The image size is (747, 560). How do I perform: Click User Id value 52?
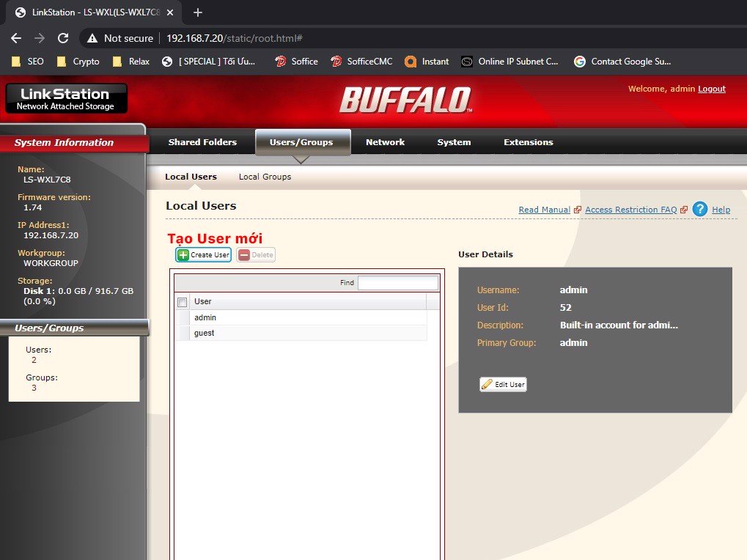click(x=565, y=308)
